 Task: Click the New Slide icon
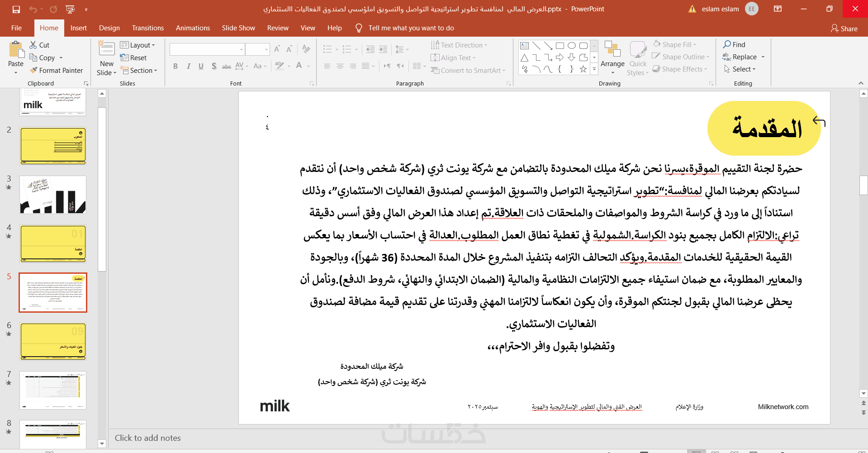[107, 49]
